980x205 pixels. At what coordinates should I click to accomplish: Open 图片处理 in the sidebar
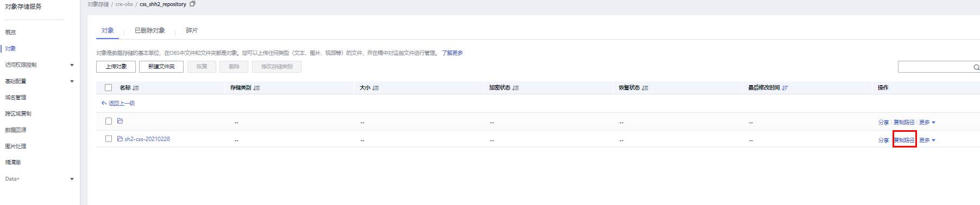[x=16, y=146]
